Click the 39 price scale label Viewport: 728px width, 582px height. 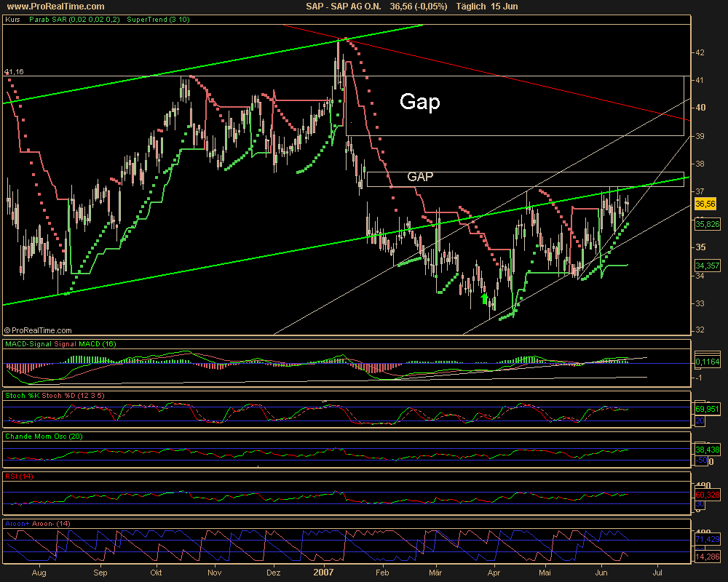[x=700, y=137]
